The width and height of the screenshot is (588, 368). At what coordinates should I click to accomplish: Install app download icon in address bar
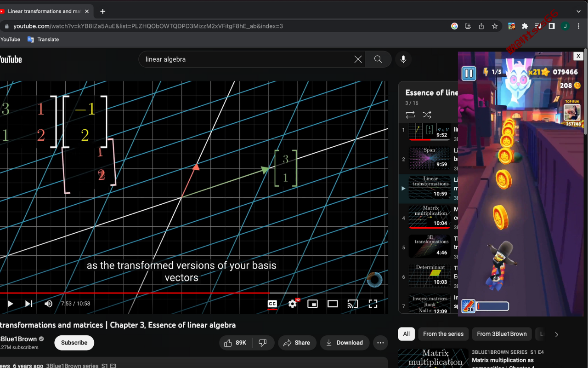pos(468,26)
